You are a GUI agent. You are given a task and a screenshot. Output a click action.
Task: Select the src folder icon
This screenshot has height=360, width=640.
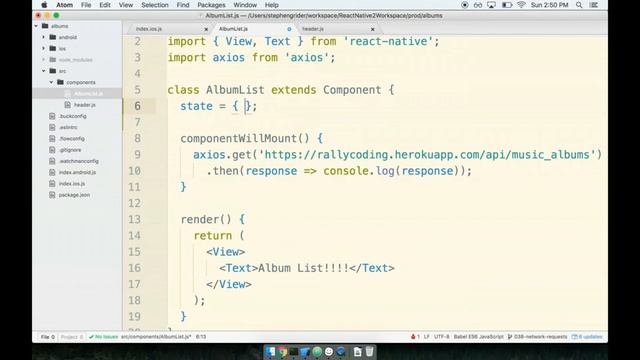(x=53, y=71)
